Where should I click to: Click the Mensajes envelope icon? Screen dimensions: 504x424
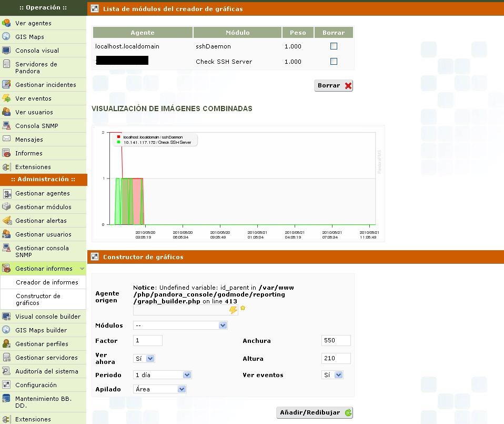[x=6, y=140]
